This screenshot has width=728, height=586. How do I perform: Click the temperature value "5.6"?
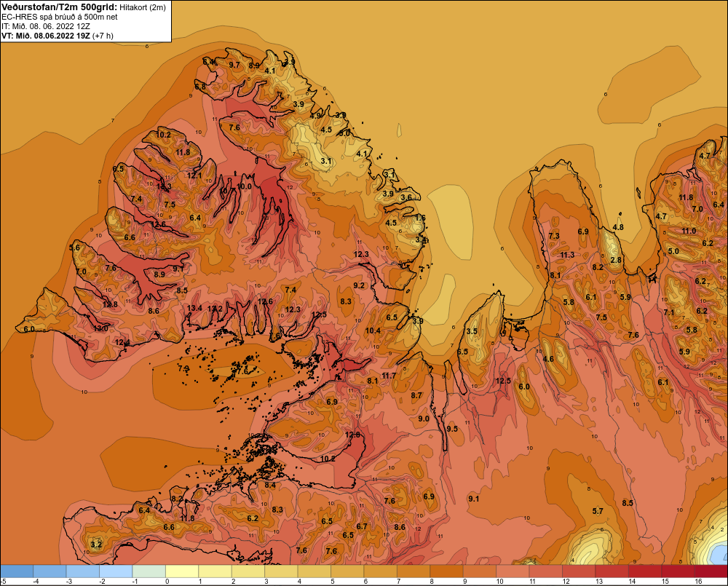(x=74, y=248)
